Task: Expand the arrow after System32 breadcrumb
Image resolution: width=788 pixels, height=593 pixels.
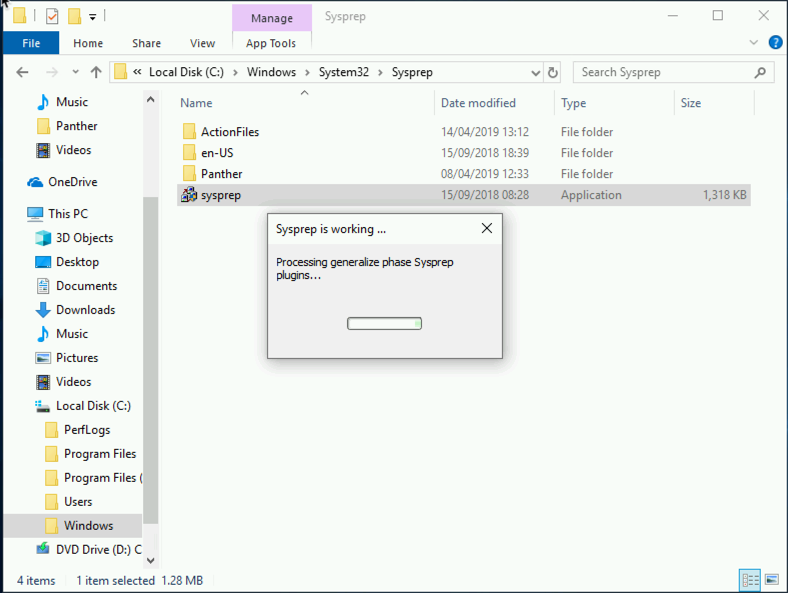Action: (x=380, y=72)
